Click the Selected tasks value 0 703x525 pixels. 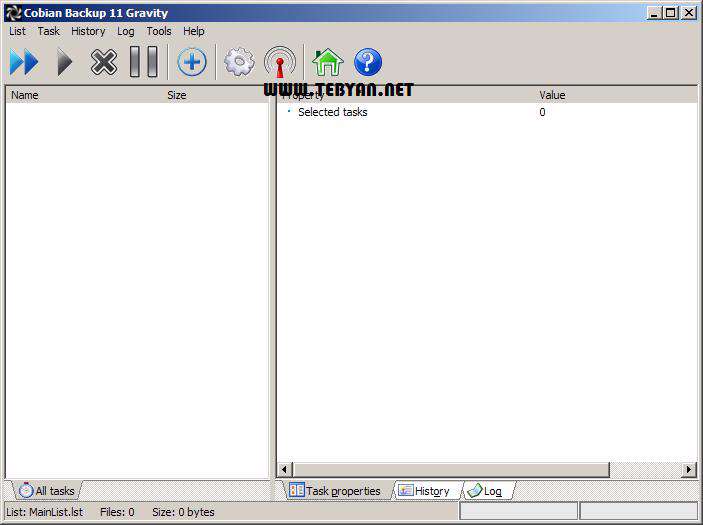point(542,112)
